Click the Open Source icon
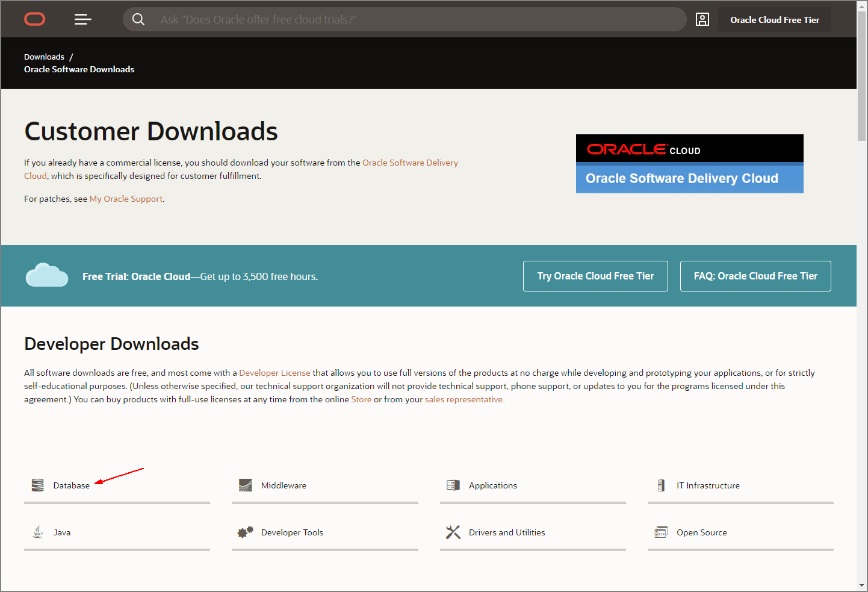The image size is (868, 592). coord(661,532)
